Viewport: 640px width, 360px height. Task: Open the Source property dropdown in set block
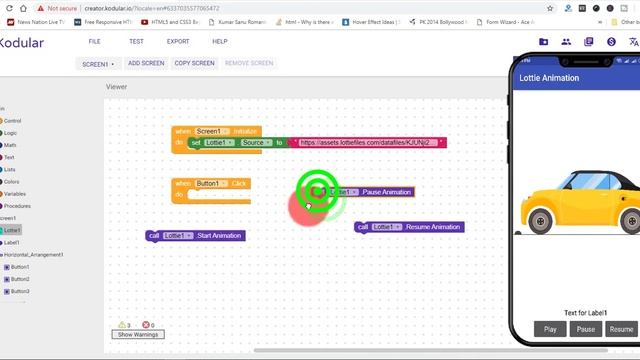pos(256,142)
